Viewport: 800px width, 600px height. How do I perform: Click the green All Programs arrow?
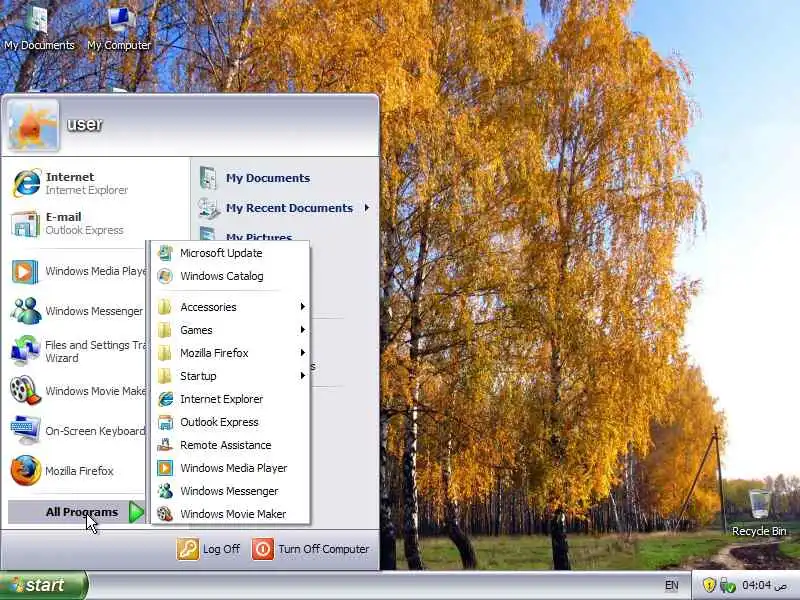(x=136, y=512)
